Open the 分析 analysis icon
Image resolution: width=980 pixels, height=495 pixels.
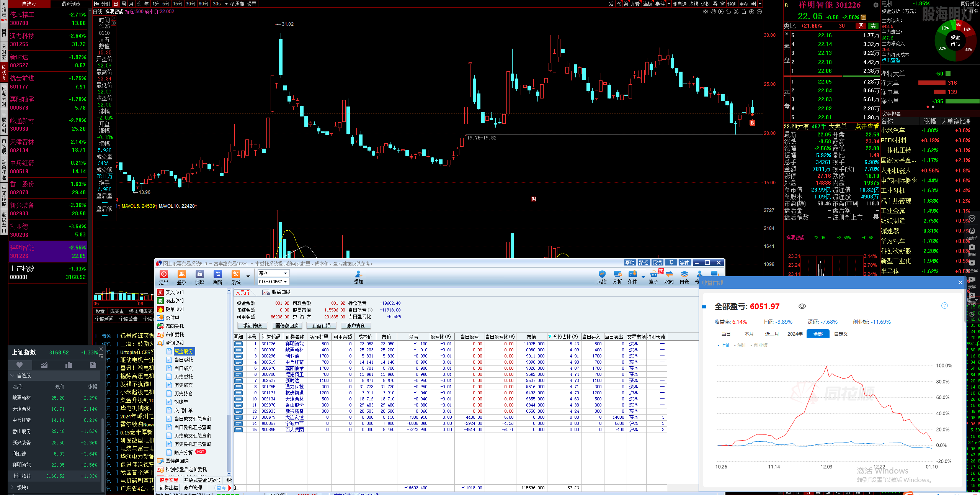point(617,277)
